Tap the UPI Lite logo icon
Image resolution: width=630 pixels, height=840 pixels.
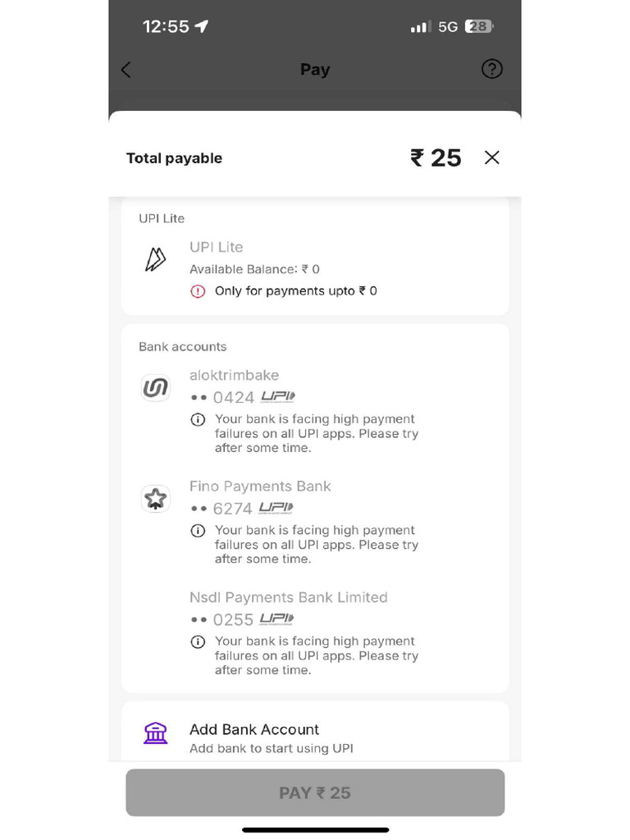point(155,260)
